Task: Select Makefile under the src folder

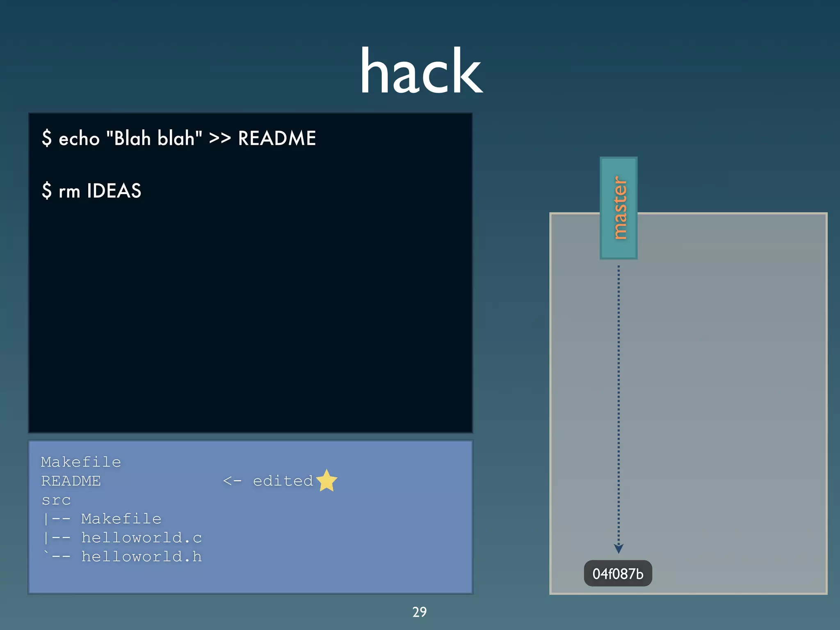Action: click(121, 519)
